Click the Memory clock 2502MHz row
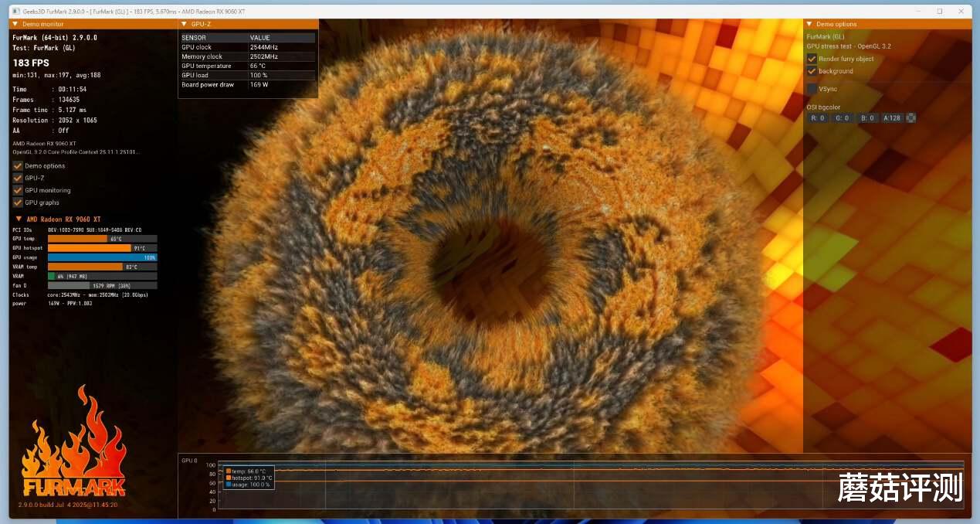 (x=248, y=56)
